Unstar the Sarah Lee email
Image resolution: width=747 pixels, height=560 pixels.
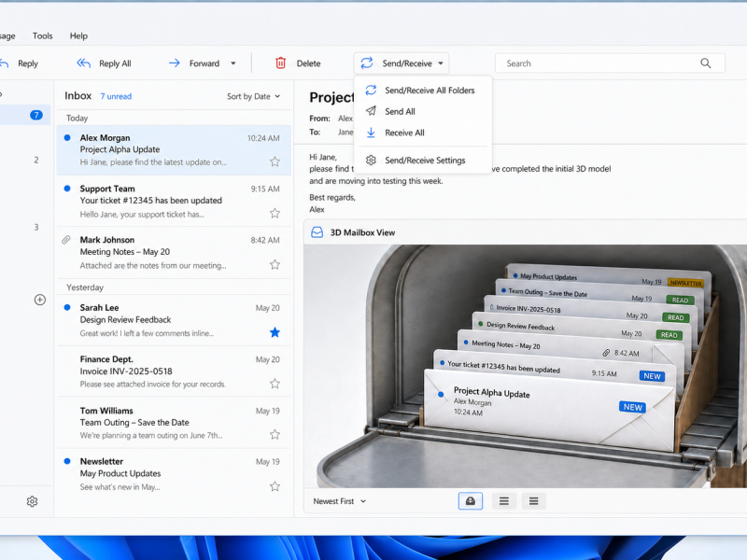click(x=275, y=332)
